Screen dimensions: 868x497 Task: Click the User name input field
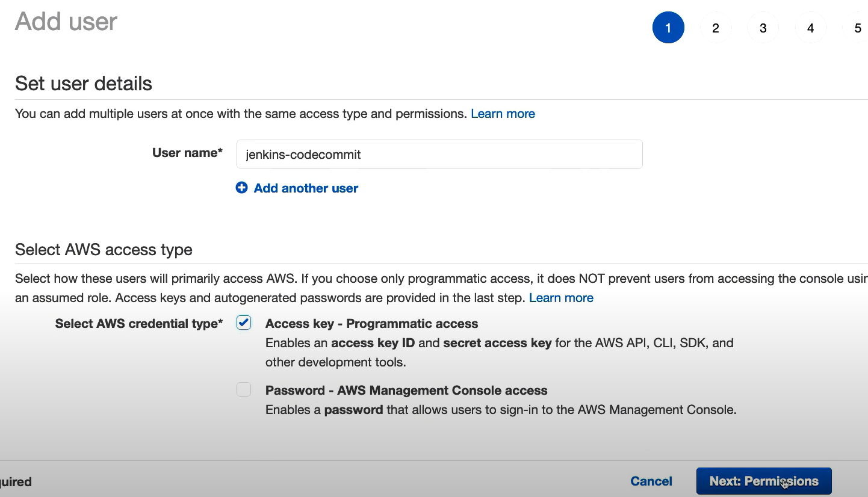click(439, 155)
